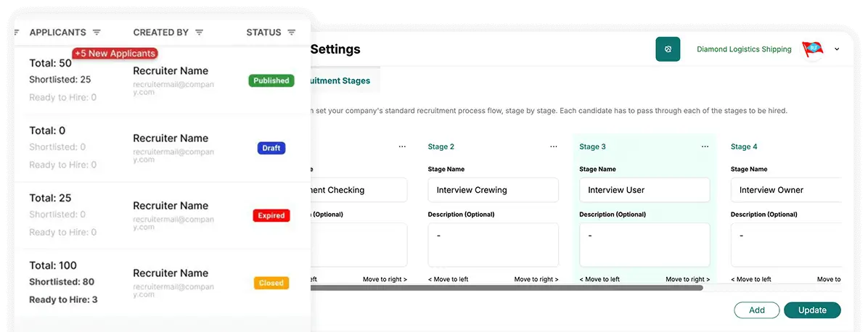Move Stage 2 to the left

coord(448,279)
